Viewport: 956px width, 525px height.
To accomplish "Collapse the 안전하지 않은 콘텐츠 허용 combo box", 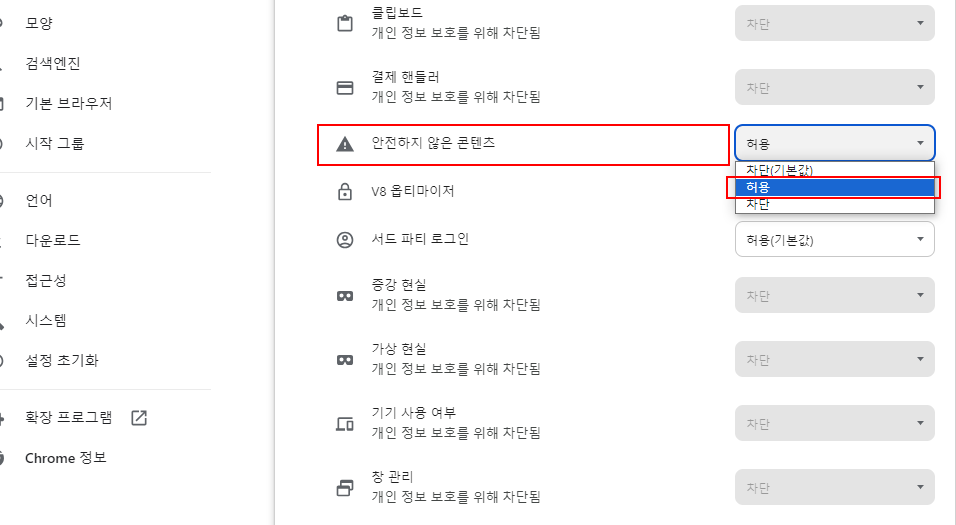I will tap(835, 143).
